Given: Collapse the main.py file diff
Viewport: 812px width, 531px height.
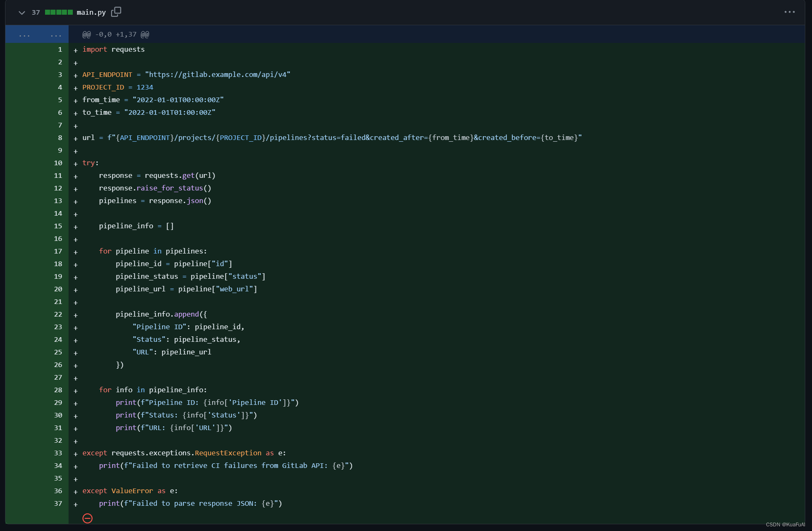Looking at the screenshot, I should point(22,13).
